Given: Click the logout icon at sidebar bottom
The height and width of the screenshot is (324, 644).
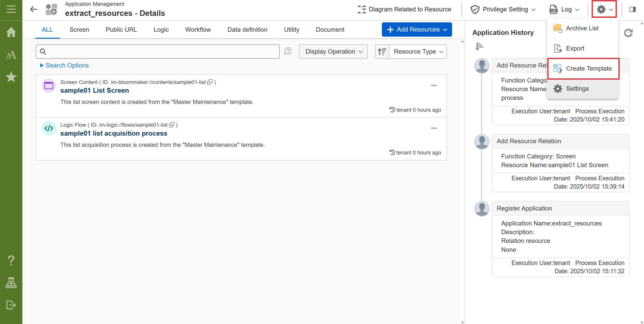Looking at the screenshot, I should tap(11, 305).
